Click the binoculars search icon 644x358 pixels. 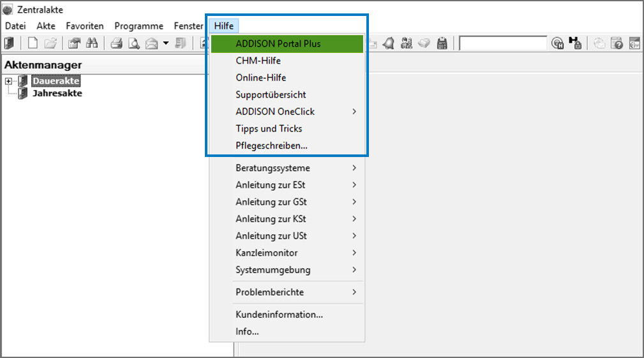[92, 43]
